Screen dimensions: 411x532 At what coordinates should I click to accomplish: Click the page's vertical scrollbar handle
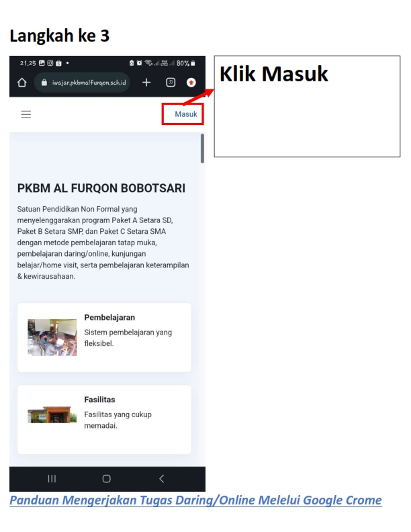(x=202, y=148)
